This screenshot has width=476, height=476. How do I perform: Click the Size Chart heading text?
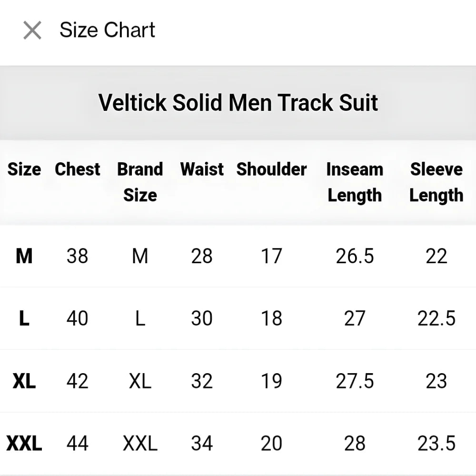point(107,30)
